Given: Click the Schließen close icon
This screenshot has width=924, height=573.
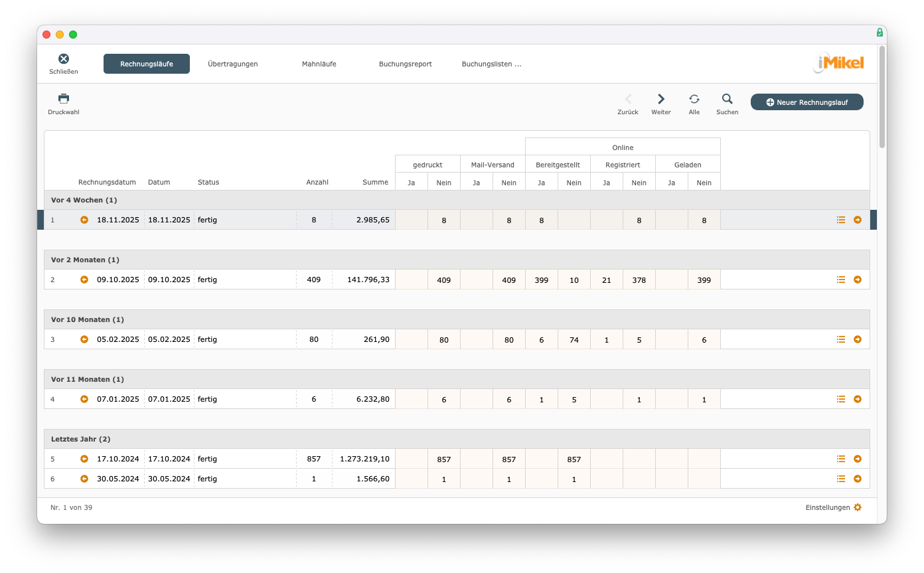Looking at the screenshot, I should tap(64, 59).
